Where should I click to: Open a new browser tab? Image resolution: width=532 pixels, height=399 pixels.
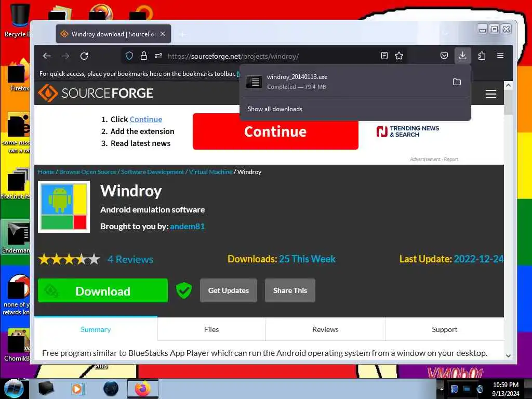point(182,34)
